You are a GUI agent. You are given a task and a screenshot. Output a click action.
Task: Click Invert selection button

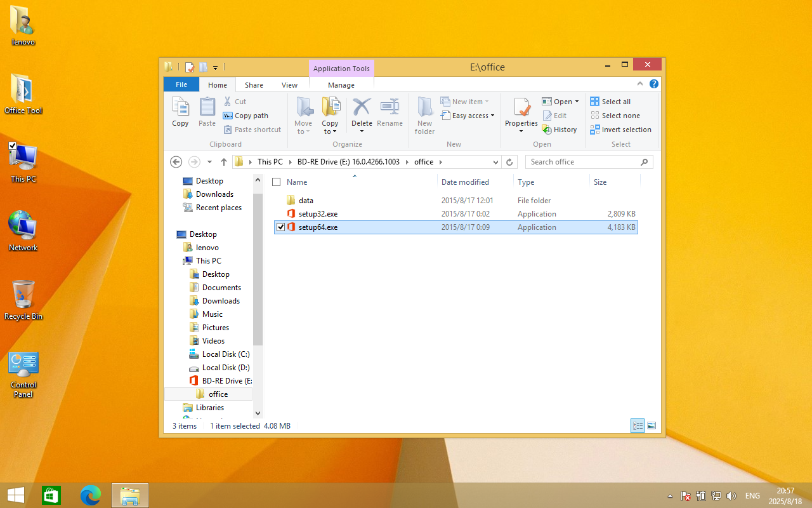pyautogui.click(x=620, y=130)
